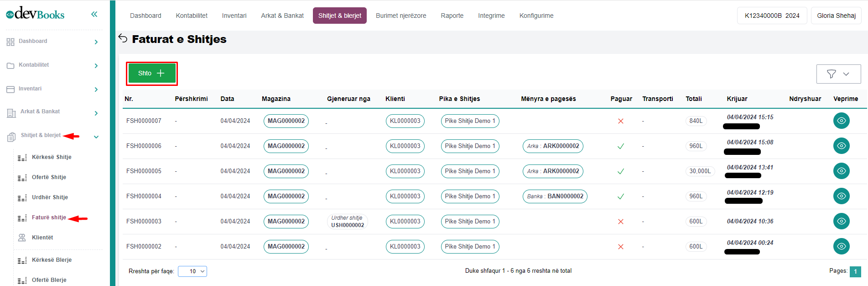Open the USH0000002 sales order link
This screenshot has height=286, width=868.
click(x=347, y=225)
